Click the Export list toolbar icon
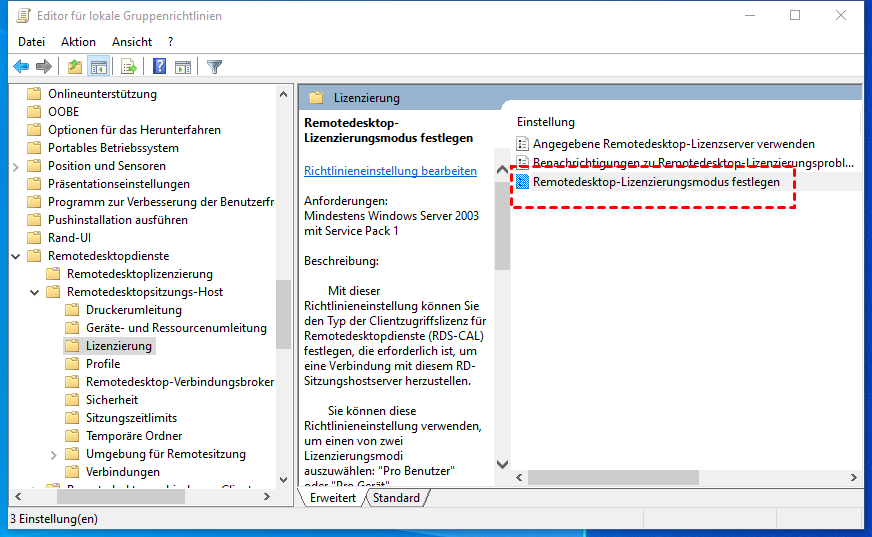This screenshot has height=537, width=872. tap(128, 67)
